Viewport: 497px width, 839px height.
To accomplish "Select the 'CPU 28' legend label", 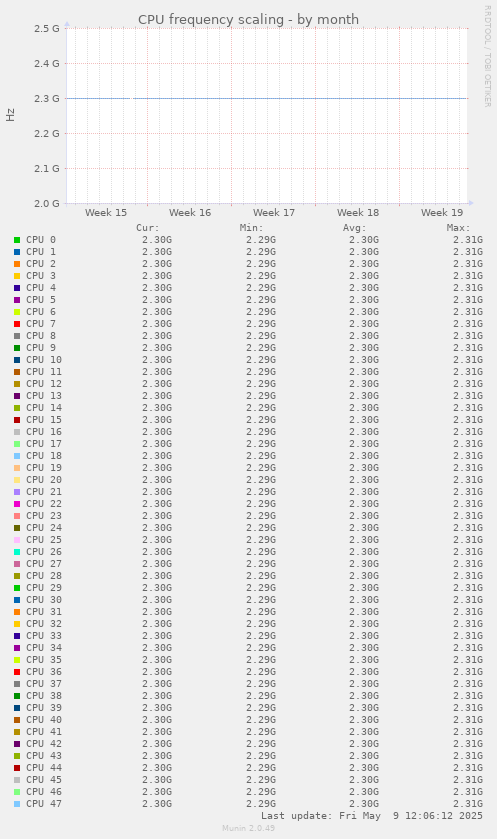I will click(x=44, y=576).
